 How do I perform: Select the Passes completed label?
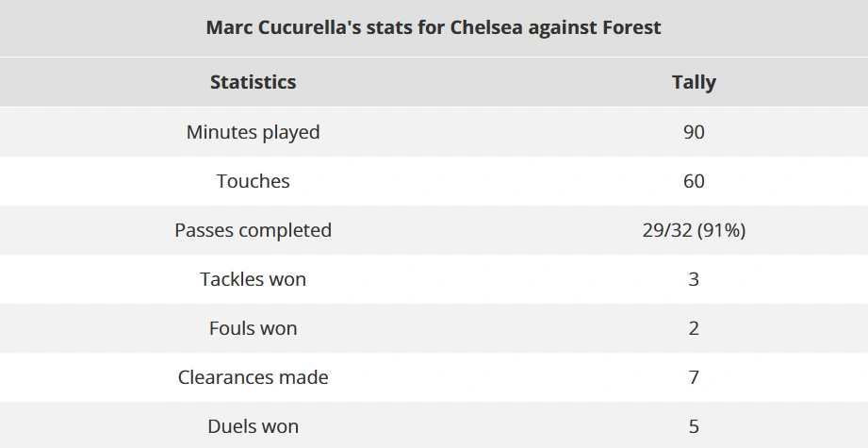[253, 230]
